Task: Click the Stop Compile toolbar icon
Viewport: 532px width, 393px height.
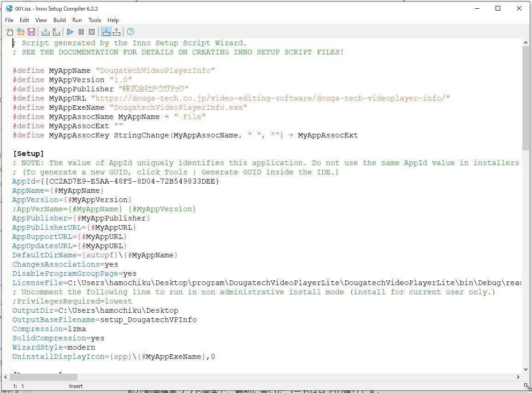Action: (56, 32)
